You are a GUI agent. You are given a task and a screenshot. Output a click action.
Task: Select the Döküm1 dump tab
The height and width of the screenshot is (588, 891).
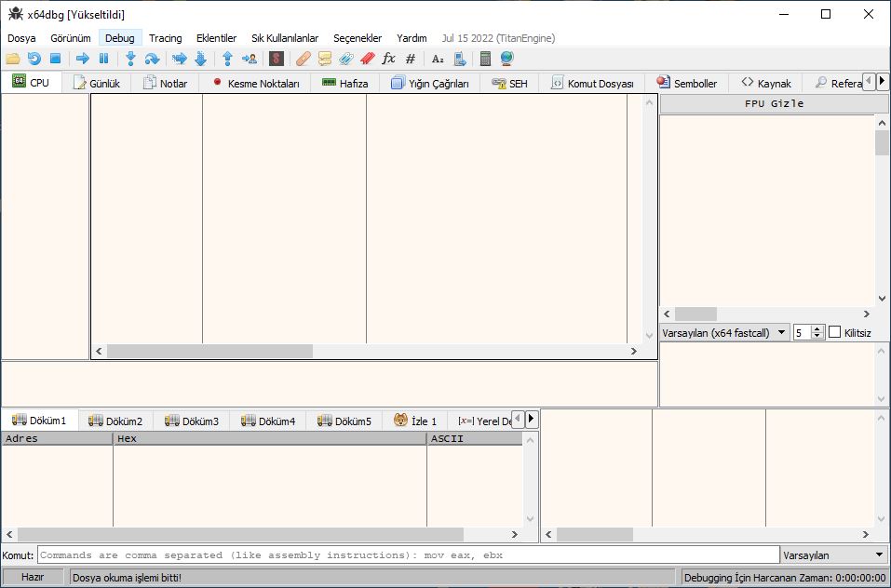point(39,421)
